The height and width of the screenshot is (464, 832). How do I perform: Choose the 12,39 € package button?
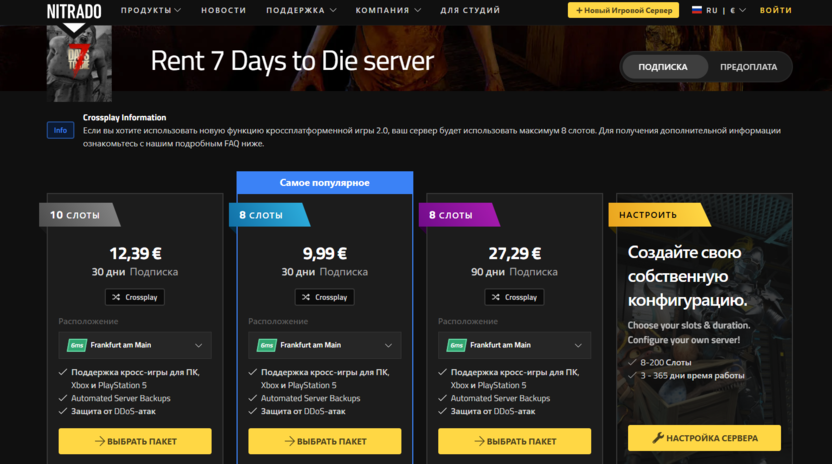(135, 441)
